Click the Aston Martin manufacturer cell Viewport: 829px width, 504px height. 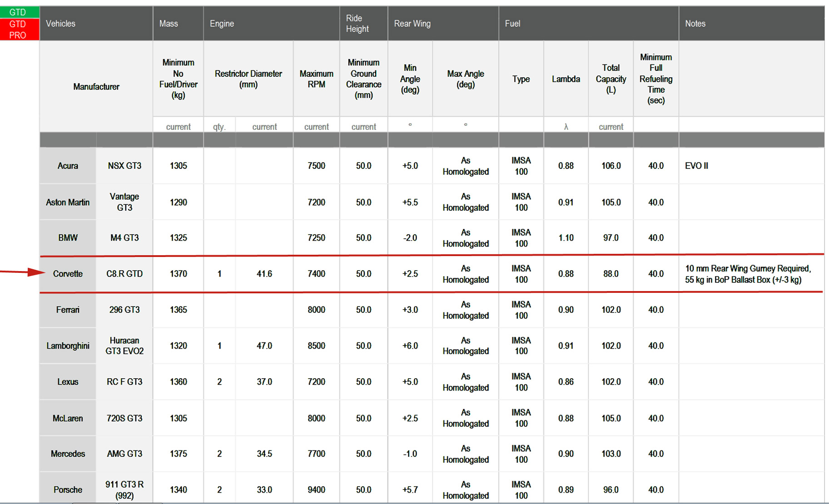coord(68,202)
